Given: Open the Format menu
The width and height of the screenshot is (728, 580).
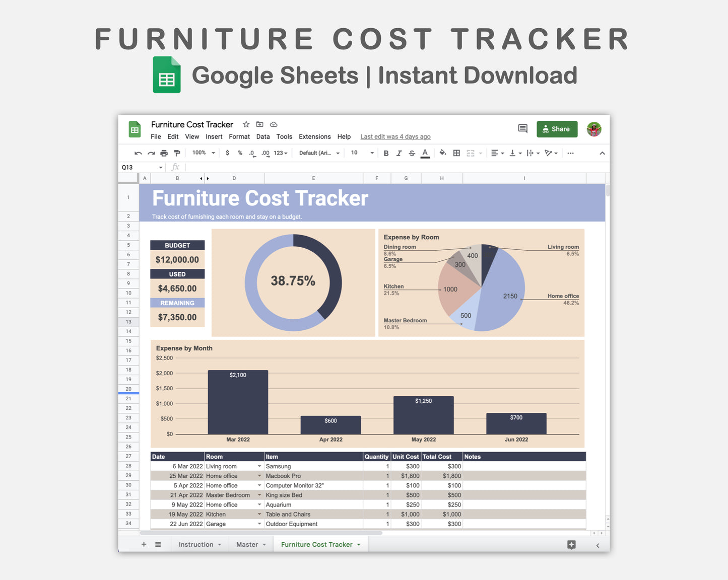Looking at the screenshot, I should [239, 137].
